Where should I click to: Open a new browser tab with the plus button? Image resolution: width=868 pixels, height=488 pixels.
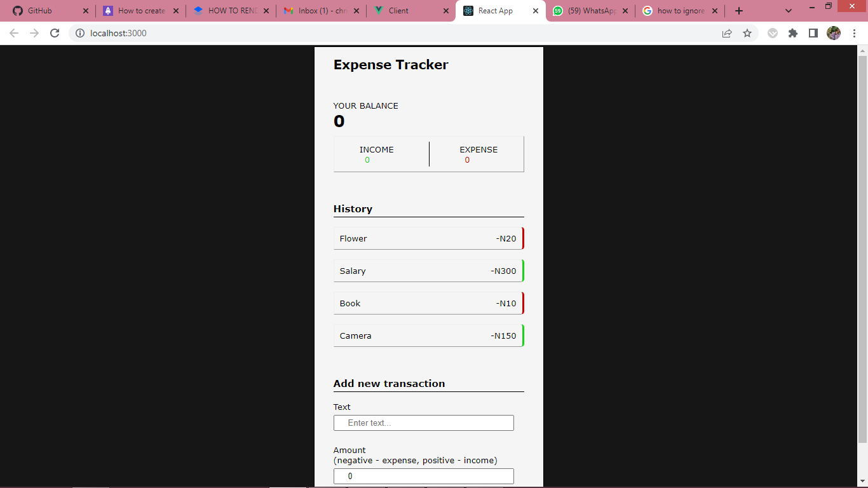click(738, 11)
